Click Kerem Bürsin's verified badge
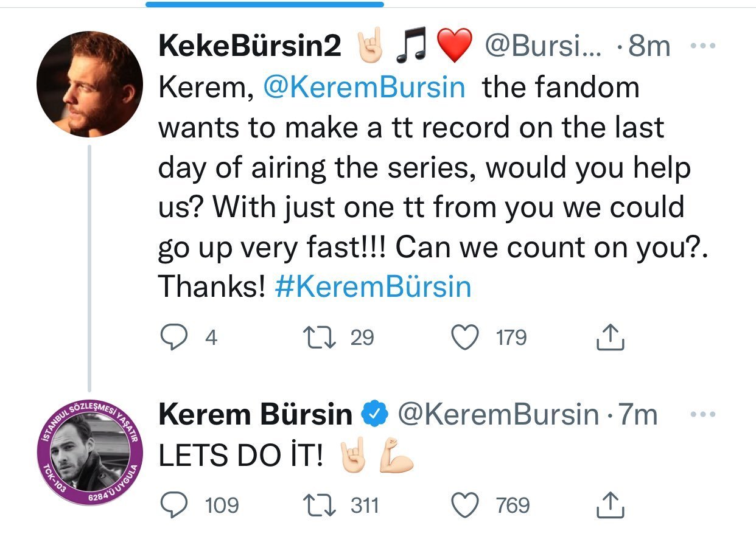Image resolution: width=756 pixels, height=545 pixels. pos(374,415)
